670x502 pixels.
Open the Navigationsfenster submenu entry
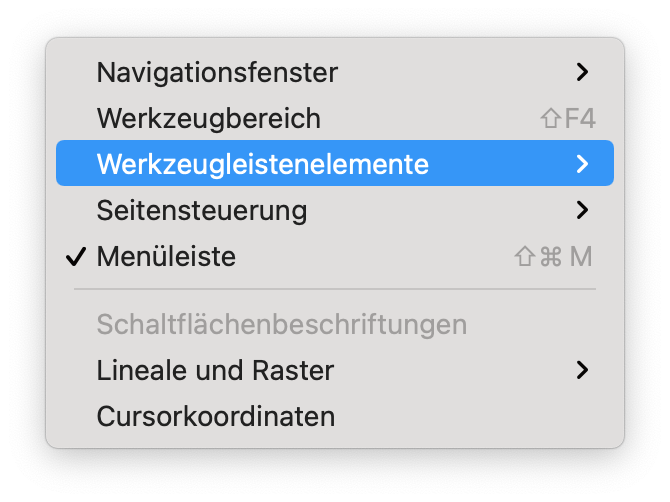click(217, 72)
